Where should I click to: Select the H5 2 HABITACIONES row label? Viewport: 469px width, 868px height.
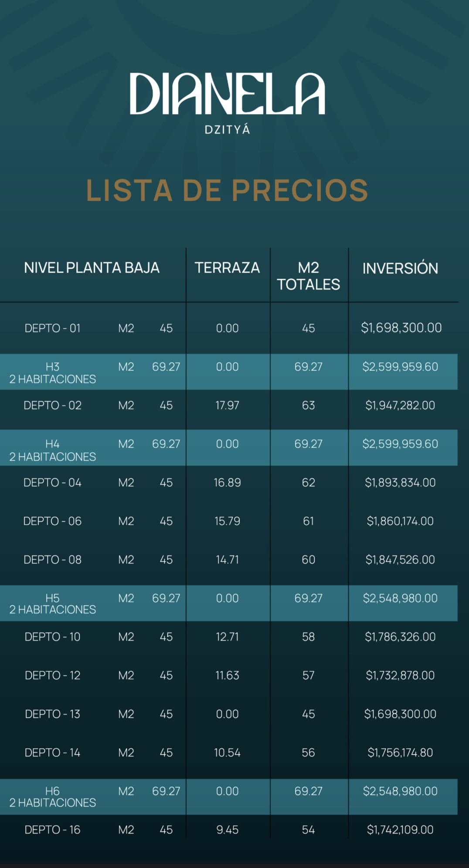click(x=52, y=604)
